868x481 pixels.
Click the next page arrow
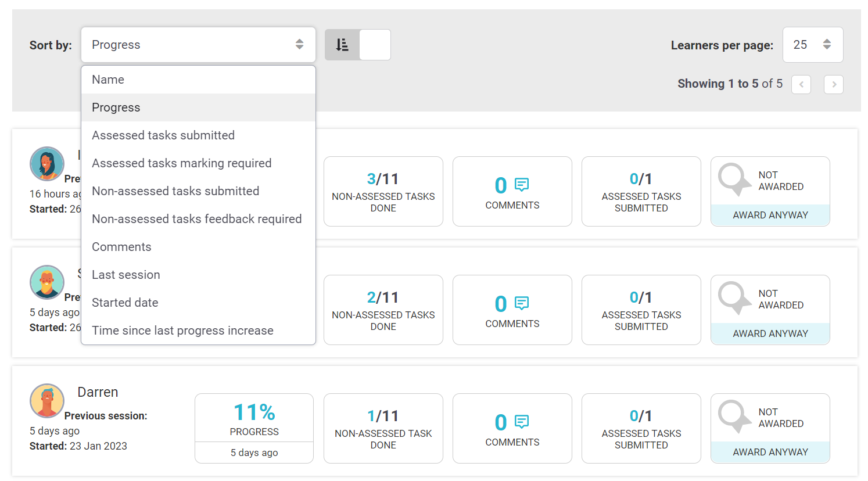click(834, 84)
